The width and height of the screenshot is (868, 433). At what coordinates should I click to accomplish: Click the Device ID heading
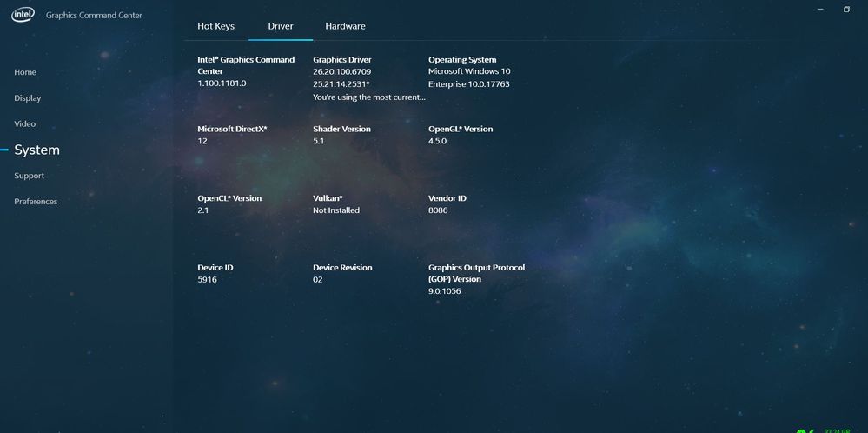click(215, 267)
